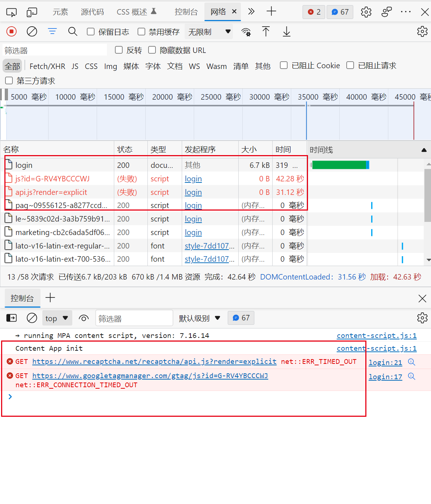Open the top context dropdown in console
The image size is (431, 504).
tap(57, 318)
